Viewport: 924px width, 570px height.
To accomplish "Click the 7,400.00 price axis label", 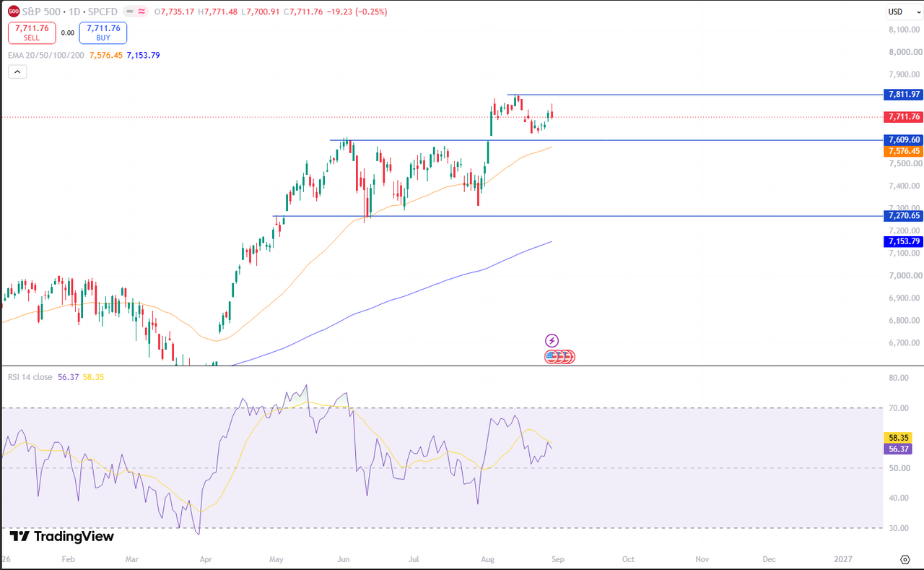I will coord(905,186).
